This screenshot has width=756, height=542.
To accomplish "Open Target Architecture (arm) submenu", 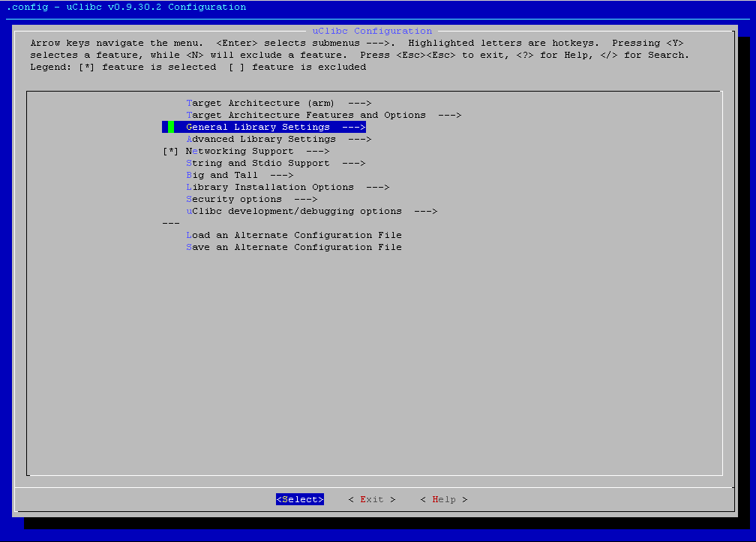I will [279, 104].
